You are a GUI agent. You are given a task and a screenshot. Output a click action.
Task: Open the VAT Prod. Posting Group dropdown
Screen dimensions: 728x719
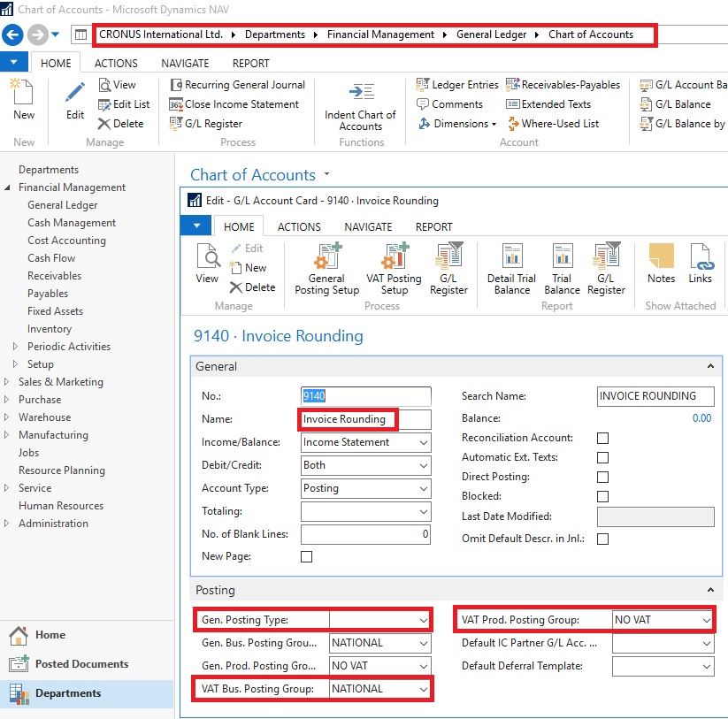click(706, 620)
